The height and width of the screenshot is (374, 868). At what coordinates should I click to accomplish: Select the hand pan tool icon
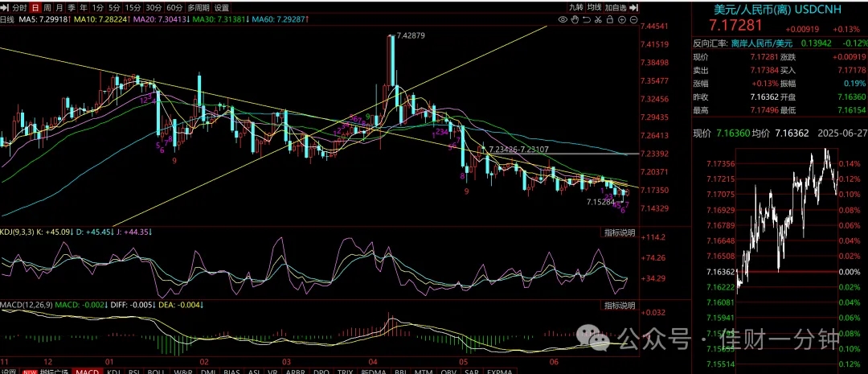point(575,19)
